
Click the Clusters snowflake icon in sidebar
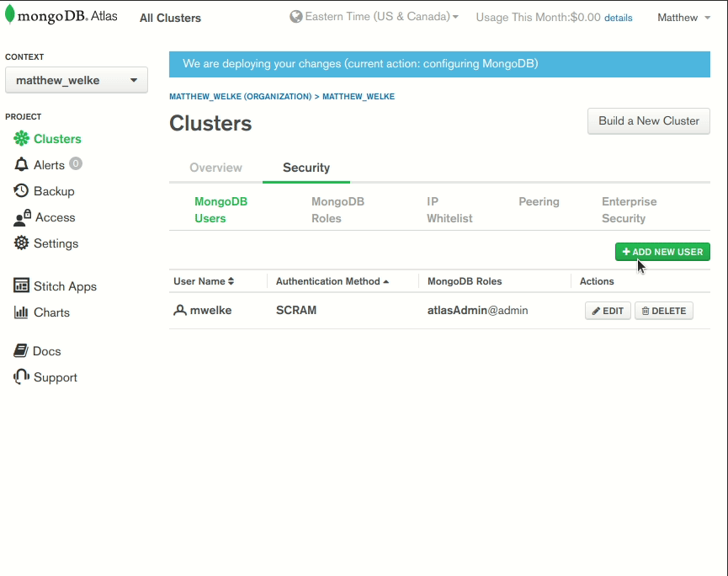(x=21, y=138)
